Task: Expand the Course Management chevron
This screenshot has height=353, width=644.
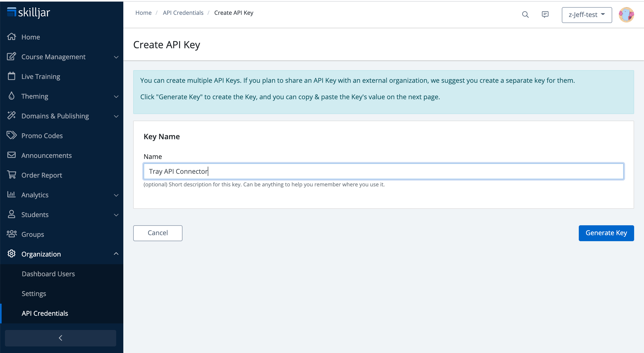Action: click(116, 57)
